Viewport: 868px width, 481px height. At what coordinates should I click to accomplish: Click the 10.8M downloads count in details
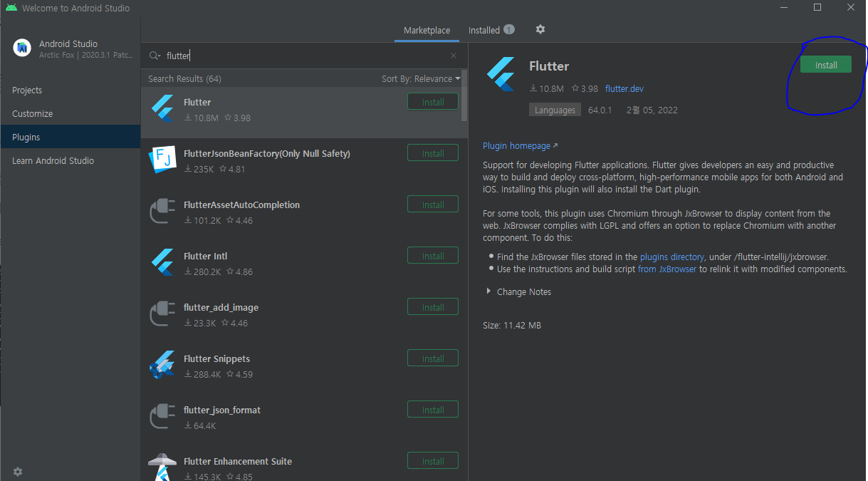[x=547, y=89]
